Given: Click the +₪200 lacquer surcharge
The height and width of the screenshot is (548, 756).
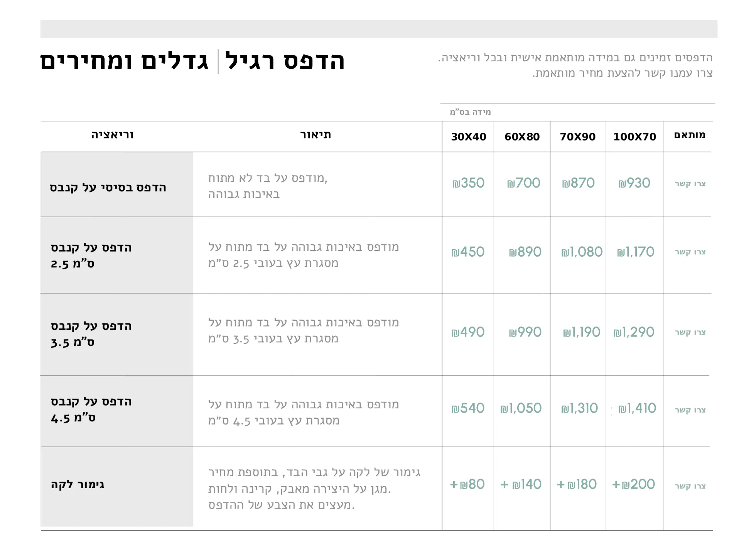Looking at the screenshot, I should (x=633, y=484).
